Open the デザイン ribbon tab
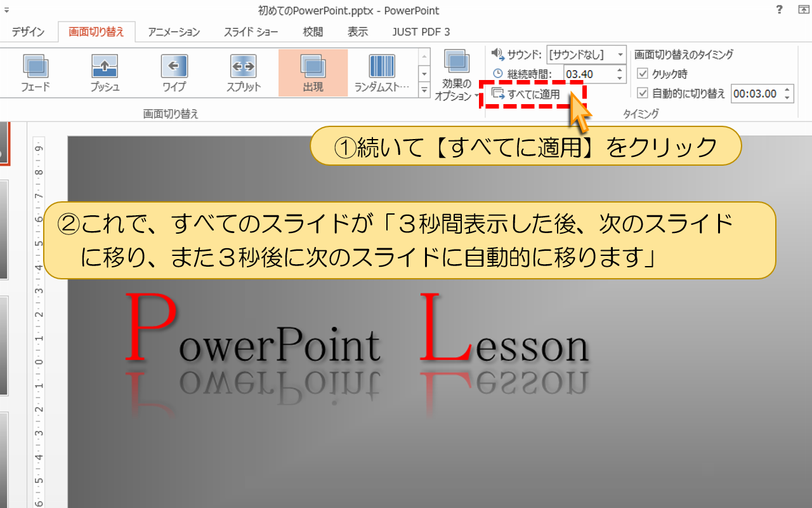The image size is (812, 508). pos(28,32)
